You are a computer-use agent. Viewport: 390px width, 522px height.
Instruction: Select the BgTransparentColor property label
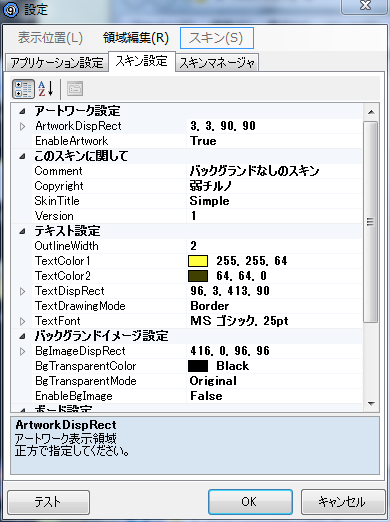[86, 366]
